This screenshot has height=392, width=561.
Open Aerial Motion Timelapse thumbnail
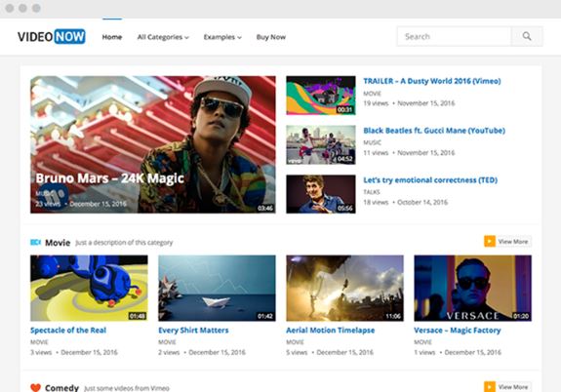[345, 288]
